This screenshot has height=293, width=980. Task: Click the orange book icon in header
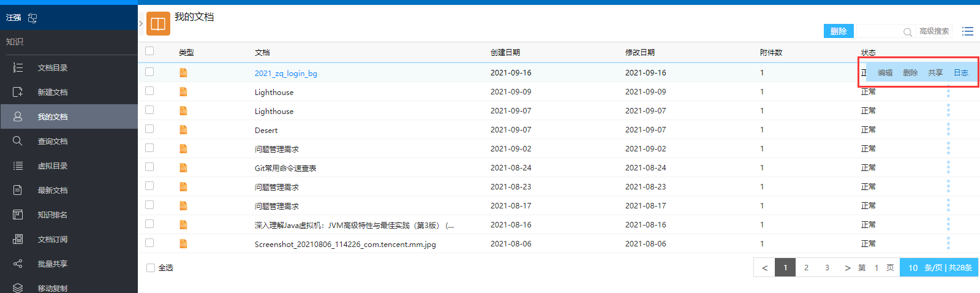(158, 24)
